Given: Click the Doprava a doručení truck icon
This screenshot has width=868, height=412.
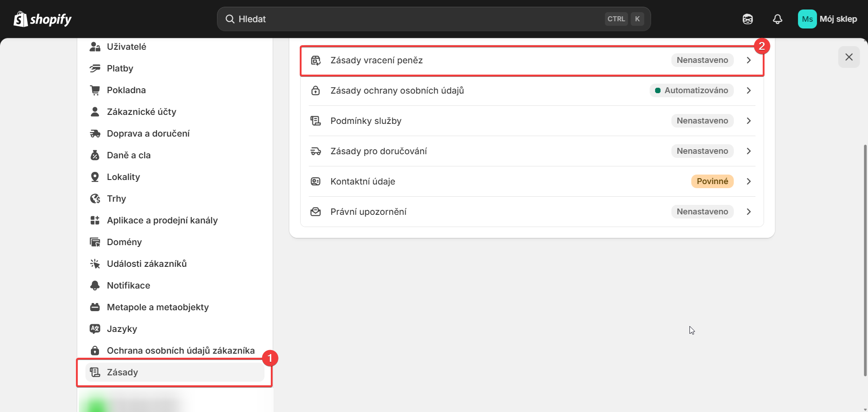Looking at the screenshot, I should (95, 133).
